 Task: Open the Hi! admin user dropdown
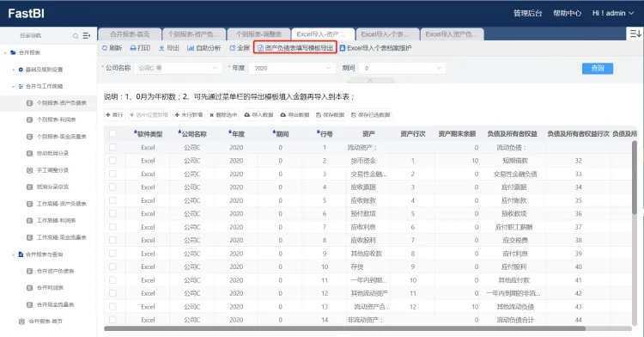point(613,13)
